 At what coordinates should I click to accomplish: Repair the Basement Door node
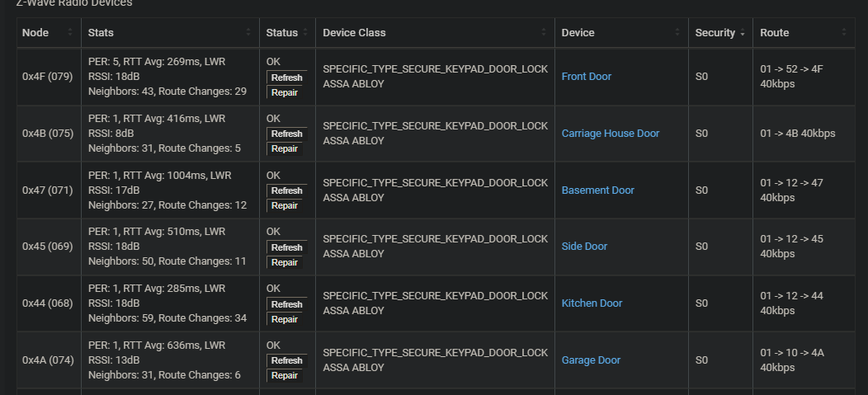[x=285, y=205]
